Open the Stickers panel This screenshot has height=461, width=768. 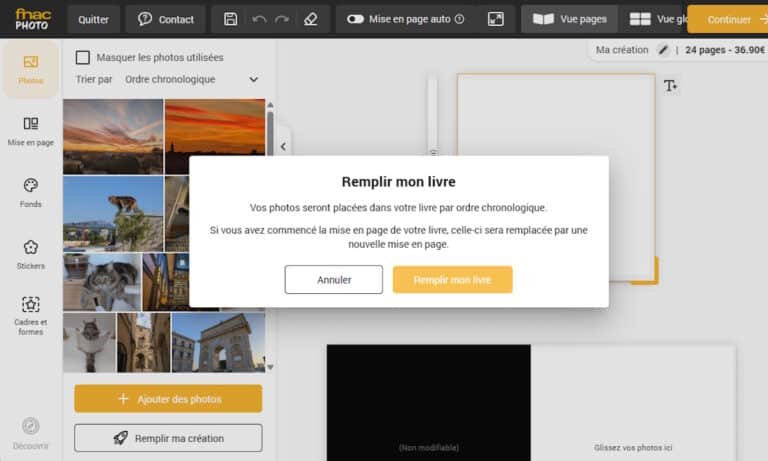pos(30,255)
